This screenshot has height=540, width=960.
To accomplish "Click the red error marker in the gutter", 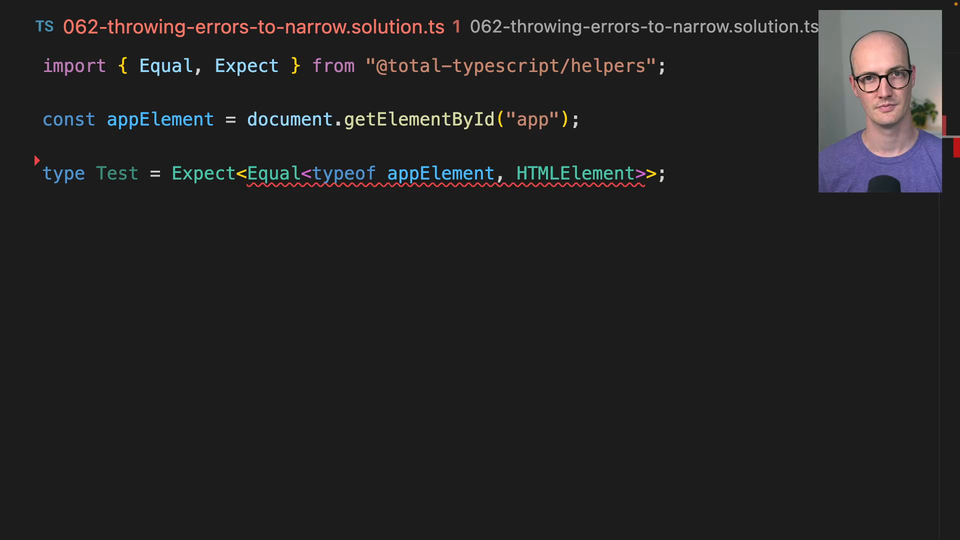I will (37, 160).
